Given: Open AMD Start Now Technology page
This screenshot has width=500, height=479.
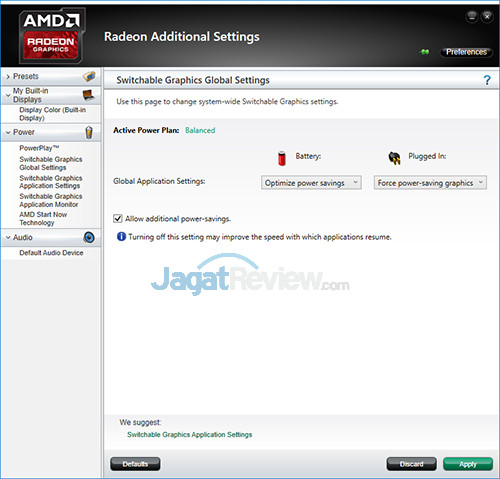Looking at the screenshot, I should [43, 219].
